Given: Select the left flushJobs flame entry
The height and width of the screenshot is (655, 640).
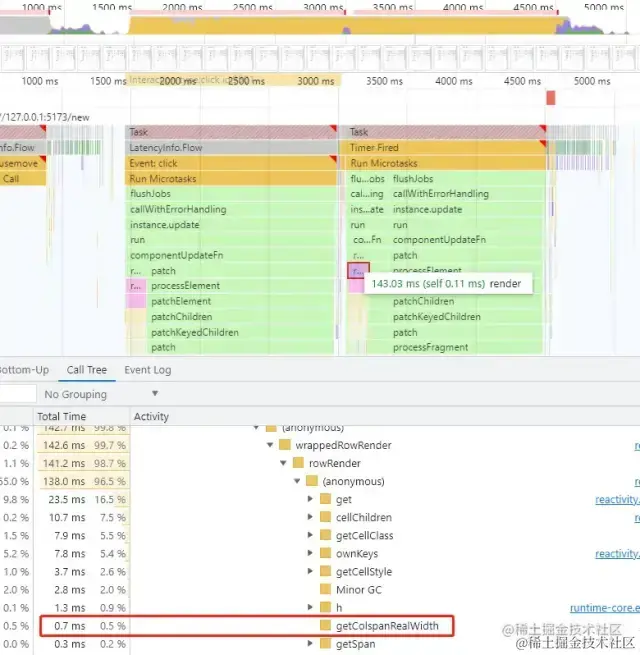Looking at the screenshot, I should [231, 194].
